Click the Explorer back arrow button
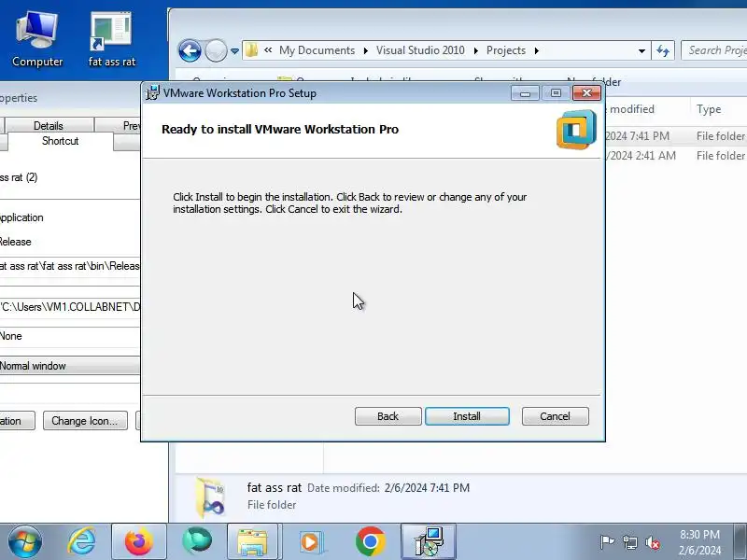The image size is (747, 560). [190, 50]
